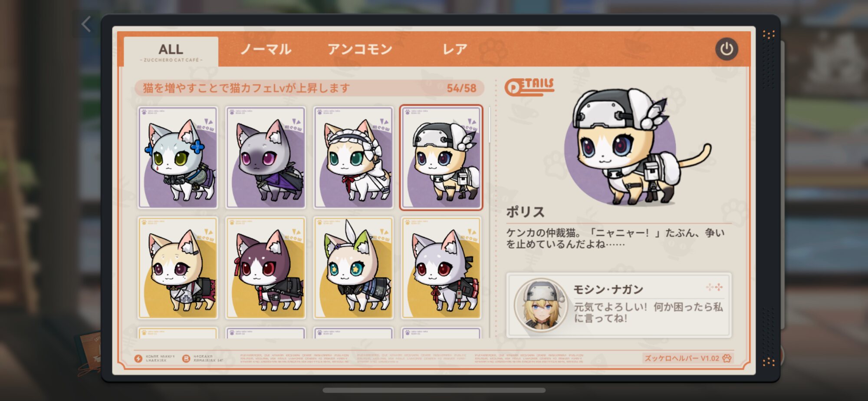Select the cream cat on yellow card
Image resolution: width=868 pixels, height=401 pixels.
pyautogui.click(x=178, y=268)
